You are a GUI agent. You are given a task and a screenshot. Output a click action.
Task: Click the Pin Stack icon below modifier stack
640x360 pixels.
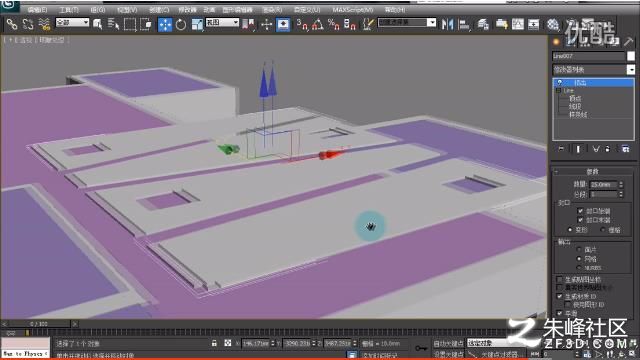[x=561, y=149]
